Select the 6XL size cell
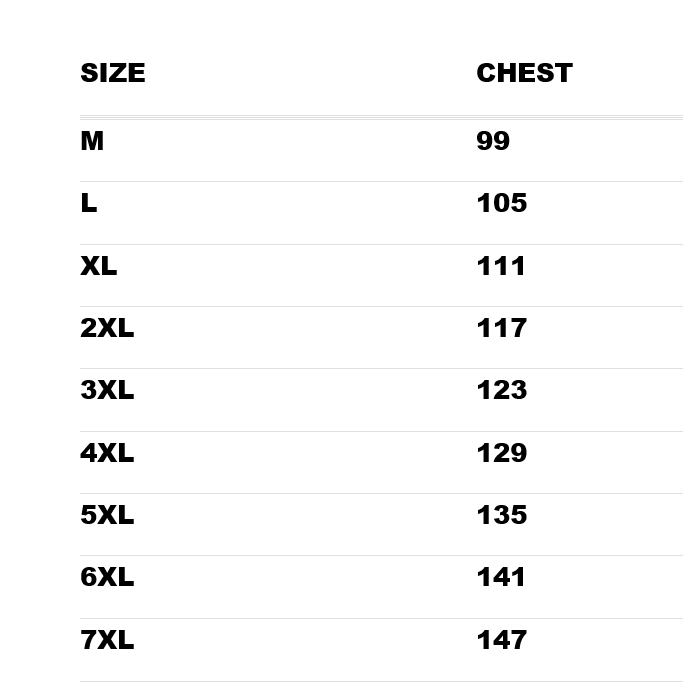This screenshot has width=683, height=683. 107,577
